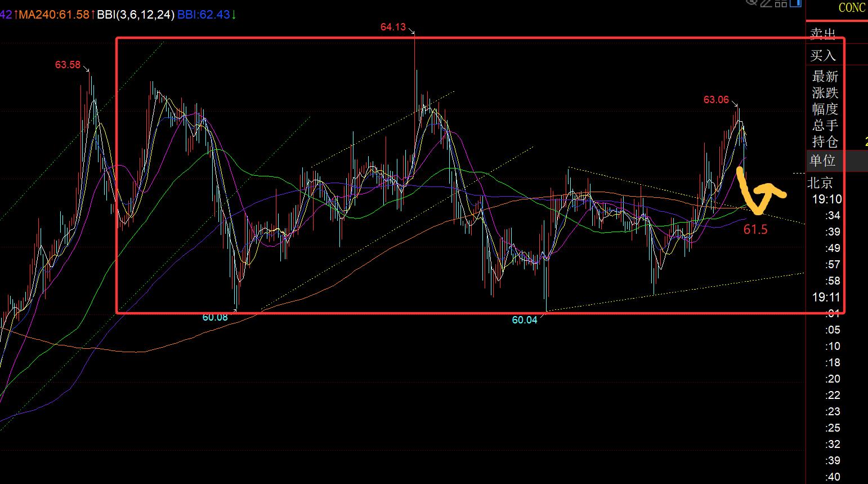Click the red 61.5 text annotation

755,229
